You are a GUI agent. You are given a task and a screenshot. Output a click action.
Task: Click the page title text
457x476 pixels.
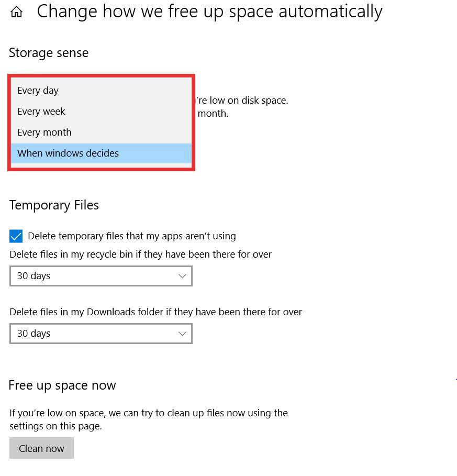coord(209,12)
